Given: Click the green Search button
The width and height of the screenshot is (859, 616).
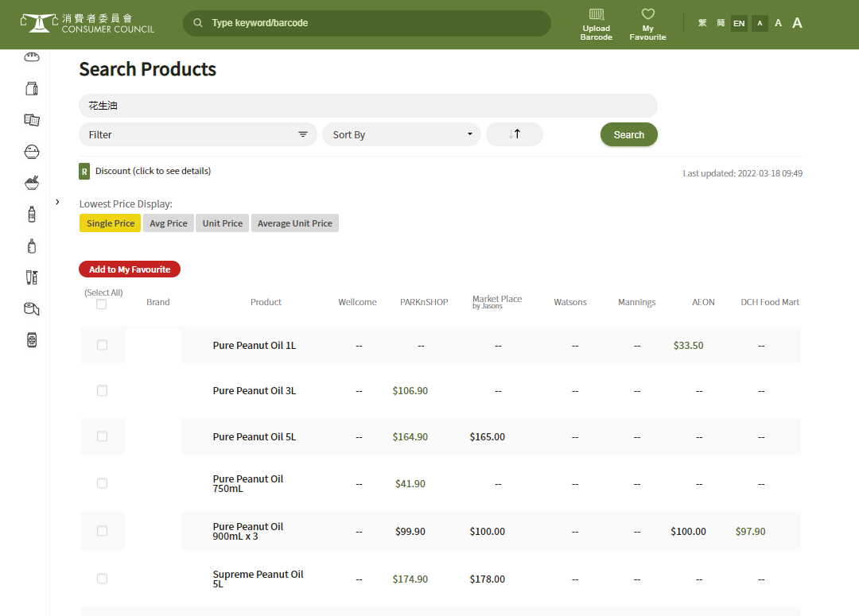Looking at the screenshot, I should click(x=629, y=134).
